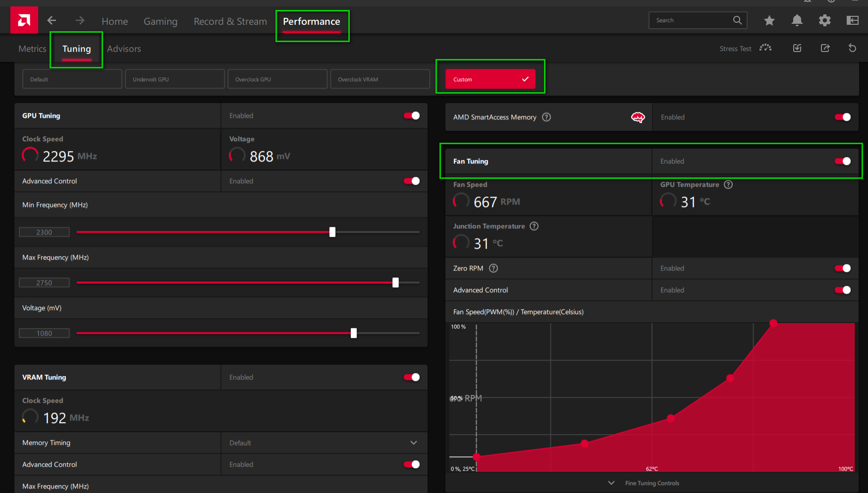Click the Stress Test gauge icon
This screenshot has width=868, height=493.
(765, 48)
